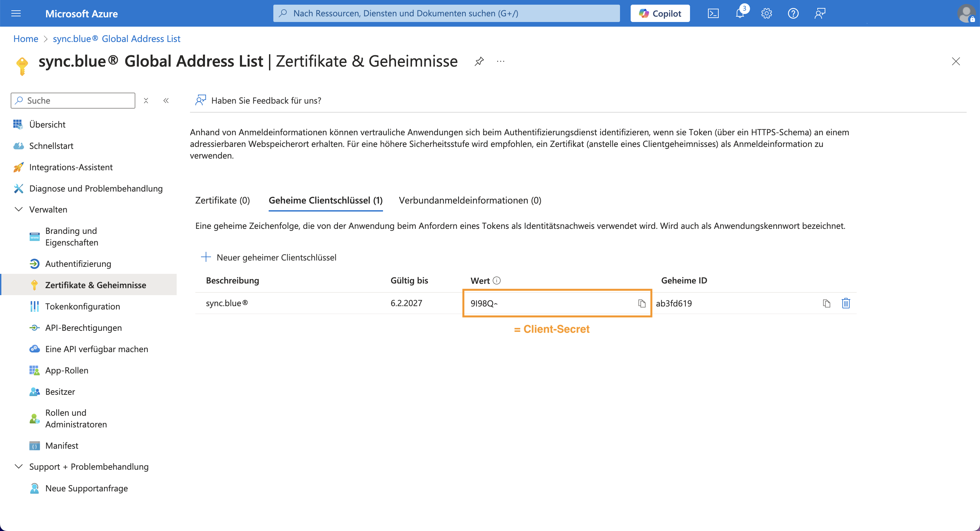Collapse the Support + Problembehandlung section
The height and width of the screenshot is (531, 980).
click(x=18, y=466)
